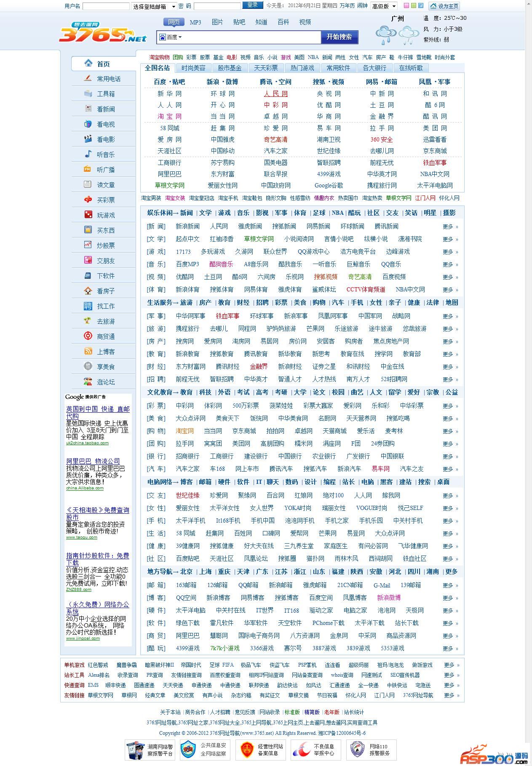Open the 老年版 footer version link
The image size is (532, 766).
(x=331, y=712)
